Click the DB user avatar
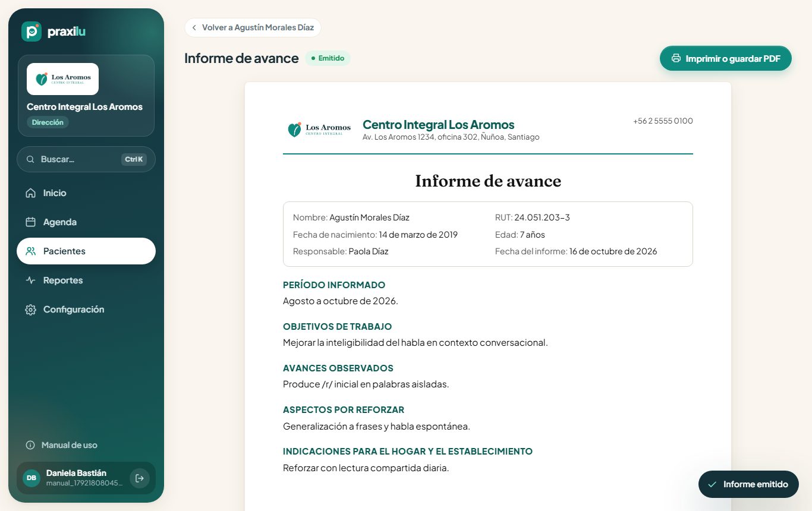This screenshot has height=511, width=812. tap(32, 478)
